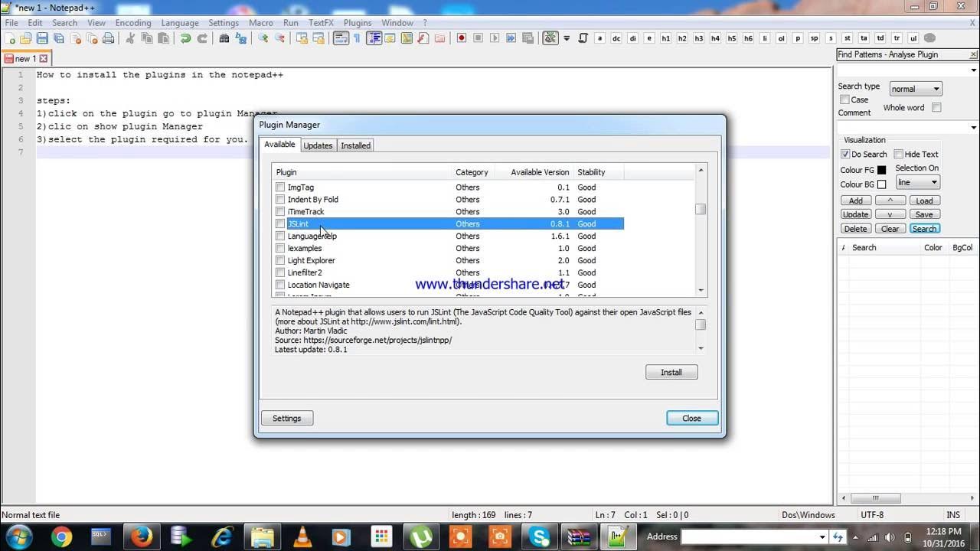
Task: Click the Open file toolbar icon
Action: tap(25, 38)
